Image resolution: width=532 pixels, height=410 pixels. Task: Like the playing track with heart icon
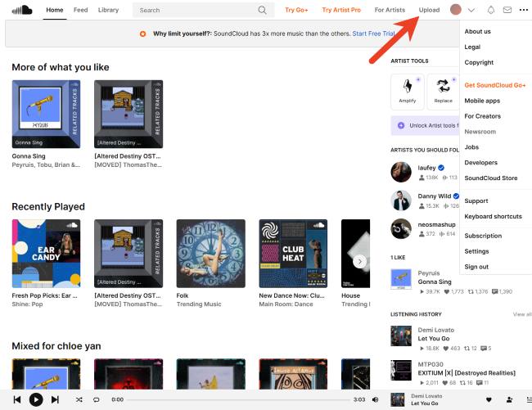pyautogui.click(x=489, y=400)
